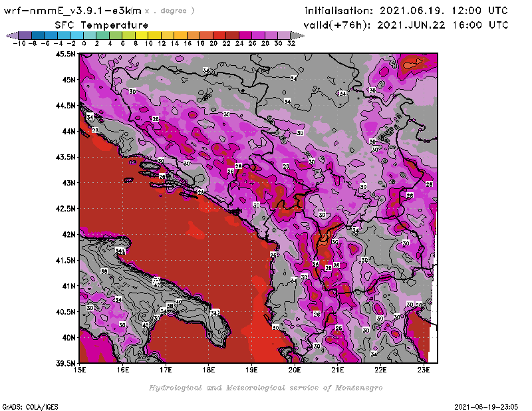The width and height of the screenshot is (532, 411).
Task: Click the magenta swatch between 24 and 26
Action: tap(245, 35)
